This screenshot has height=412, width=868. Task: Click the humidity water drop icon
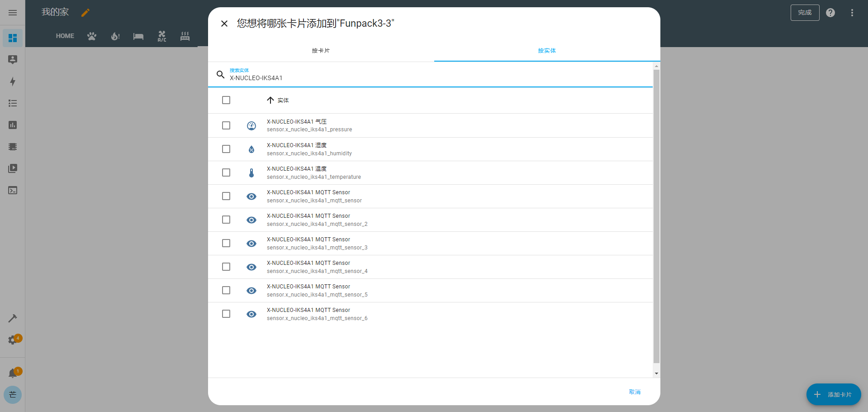251,149
